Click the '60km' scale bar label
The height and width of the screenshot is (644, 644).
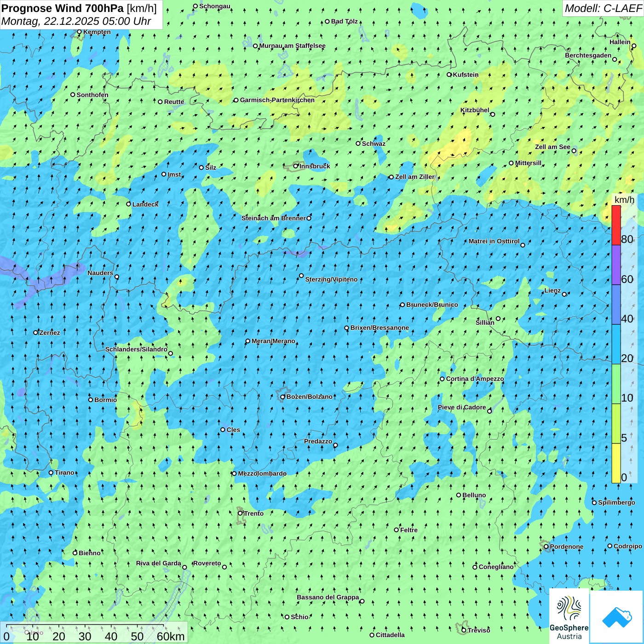[171, 636]
